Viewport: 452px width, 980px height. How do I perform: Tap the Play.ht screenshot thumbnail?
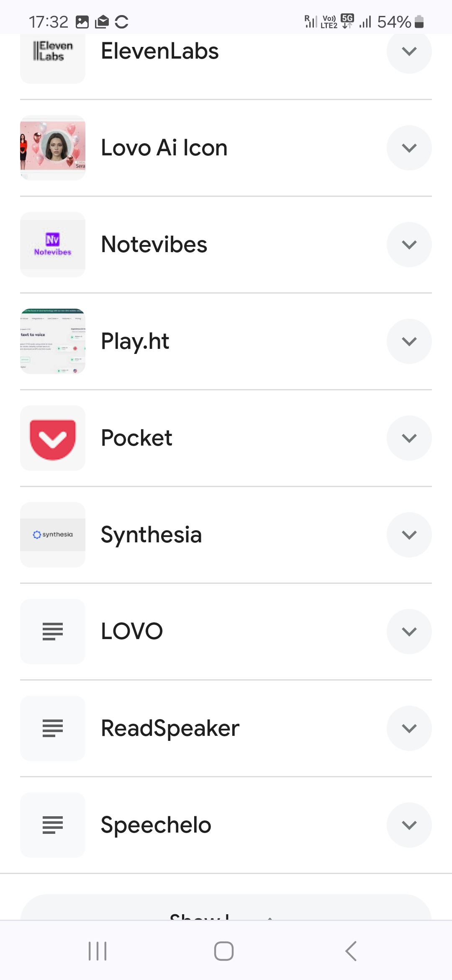point(53,341)
